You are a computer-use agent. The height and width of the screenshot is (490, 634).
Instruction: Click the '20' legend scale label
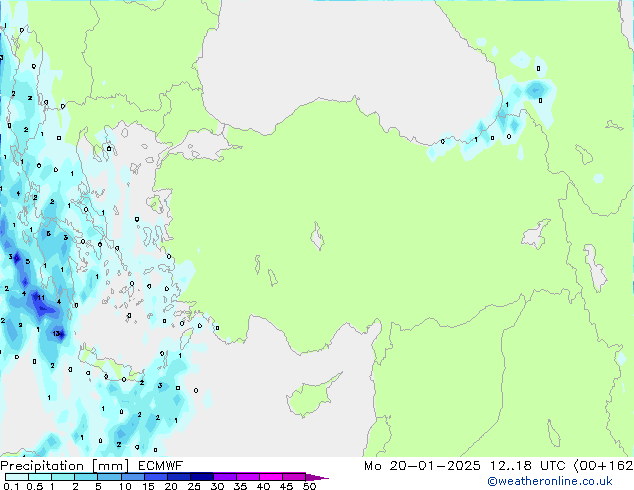point(171,486)
